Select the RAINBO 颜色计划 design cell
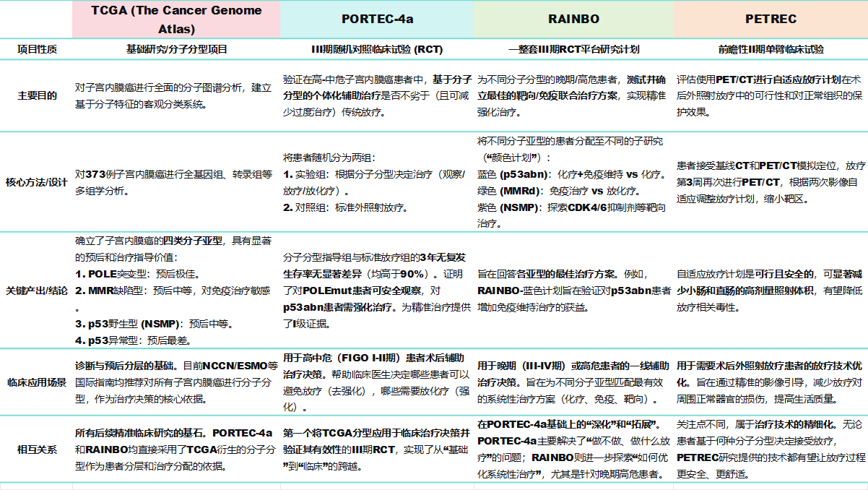This screenshot has width=868, height=490. tap(573, 182)
